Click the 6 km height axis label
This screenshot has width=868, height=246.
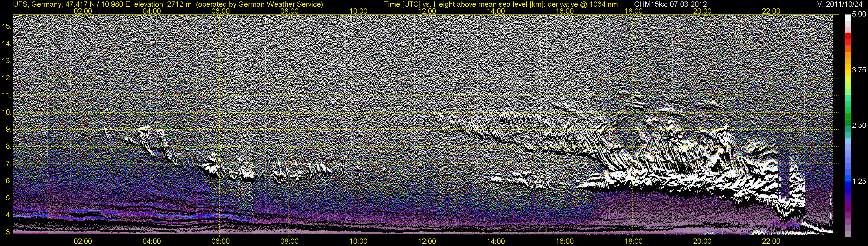click(8, 181)
